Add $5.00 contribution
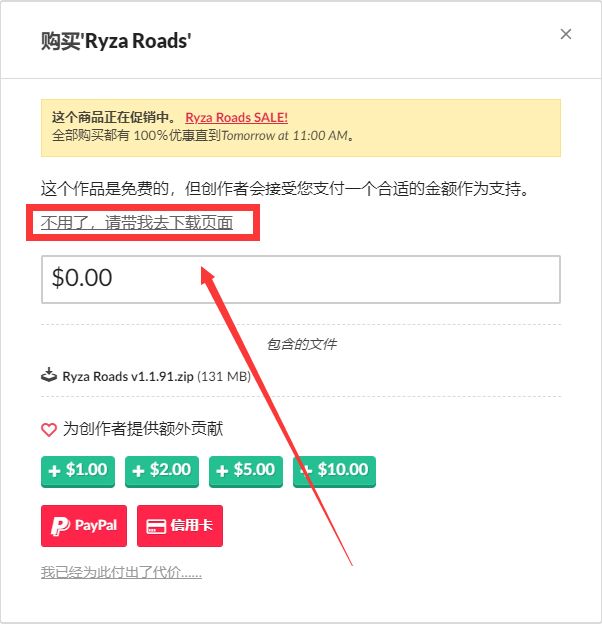602x624 pixels. [x=246, y=471]
